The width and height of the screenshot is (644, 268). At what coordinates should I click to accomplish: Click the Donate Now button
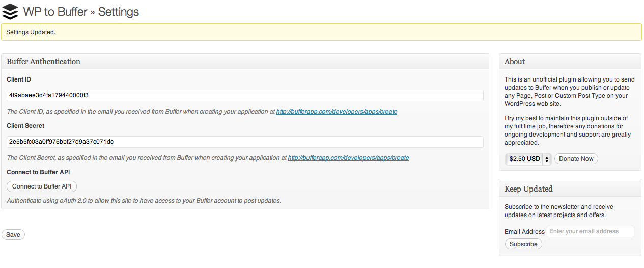click(x=576, y=159)
